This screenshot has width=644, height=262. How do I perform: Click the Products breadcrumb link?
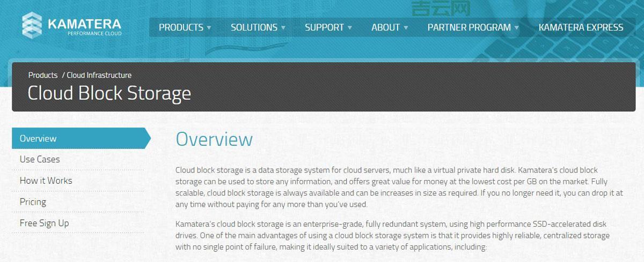[x=43, y=75]
